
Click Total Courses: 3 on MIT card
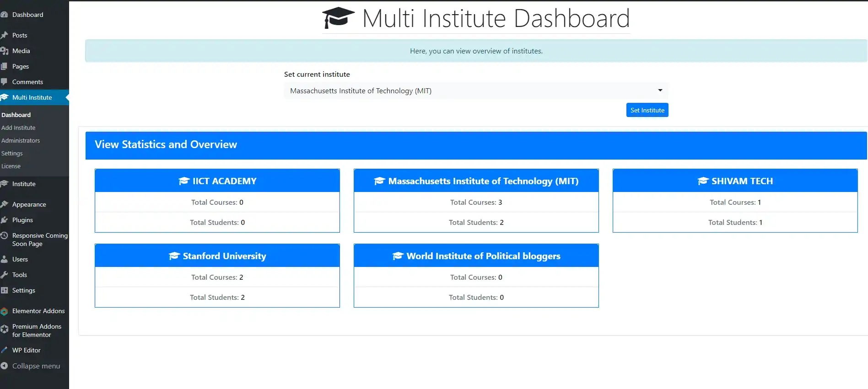476,202
